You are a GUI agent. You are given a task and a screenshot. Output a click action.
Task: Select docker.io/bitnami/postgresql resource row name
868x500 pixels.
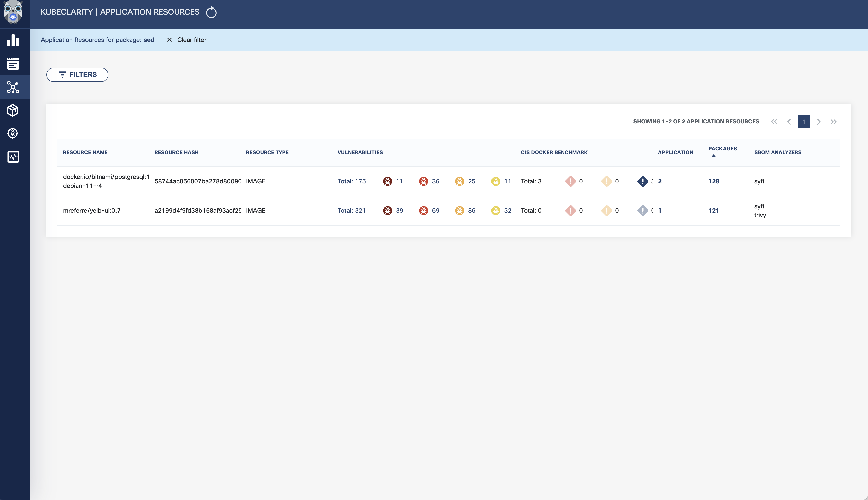(106, 181)
